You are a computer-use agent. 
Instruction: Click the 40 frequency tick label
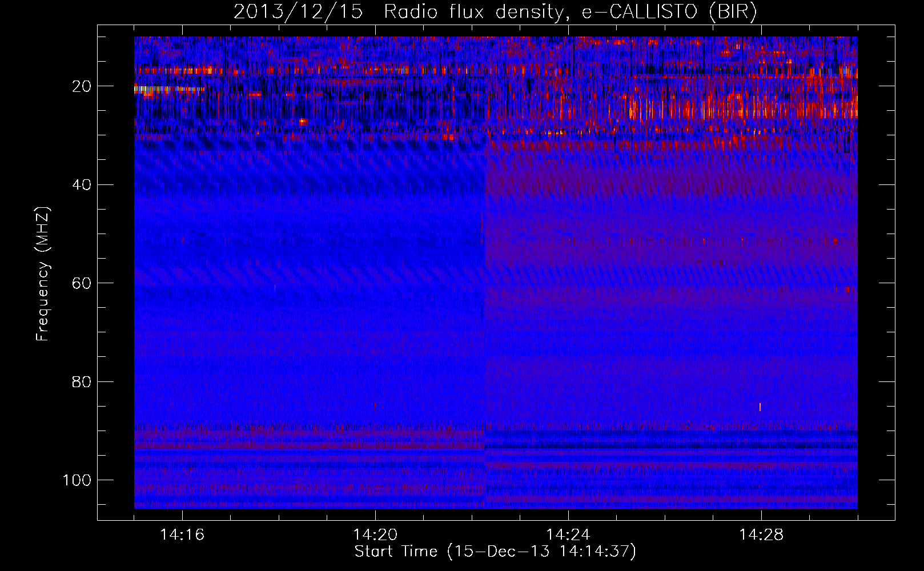(x=82, y=185)
